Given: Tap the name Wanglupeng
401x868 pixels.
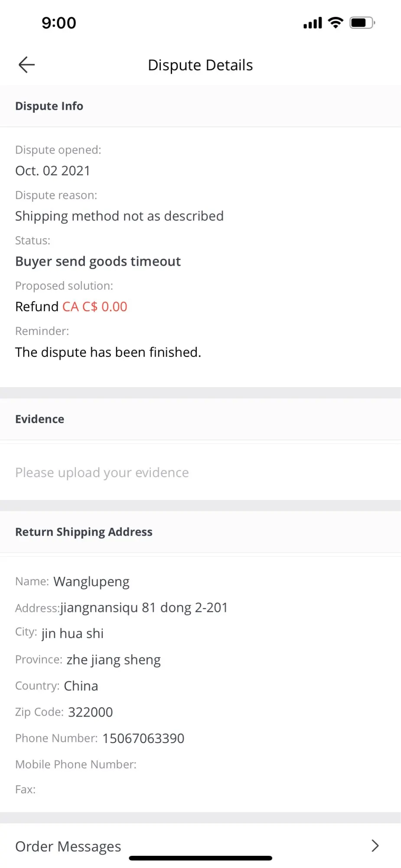Looking at the screenshot, I should point(91,582).
